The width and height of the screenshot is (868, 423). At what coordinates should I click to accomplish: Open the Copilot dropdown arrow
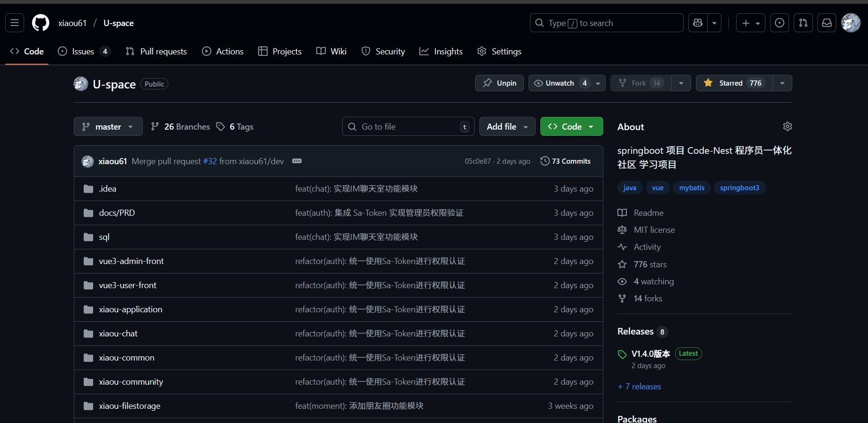tap(714, 23)
